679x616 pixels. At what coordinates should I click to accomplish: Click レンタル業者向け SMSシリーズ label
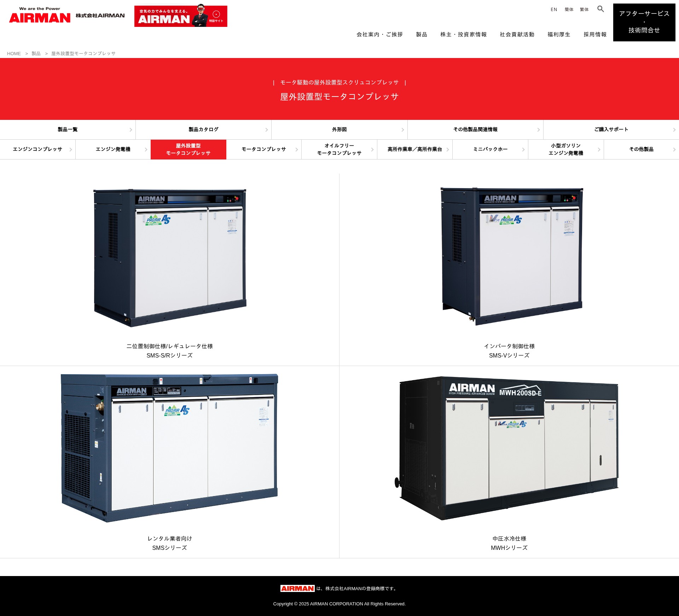coord(170,543)
